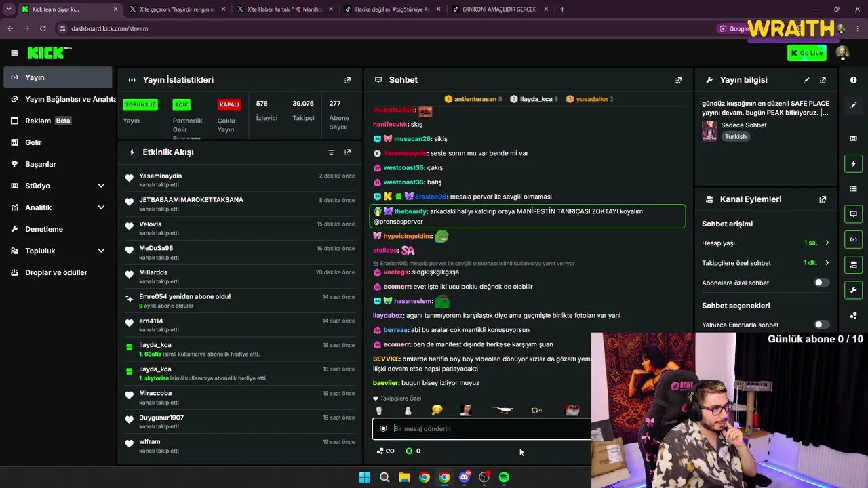Open taskbar search magnifier
Image resolution: width=868 pixels, height=488 pixels.
click(384, 477)
